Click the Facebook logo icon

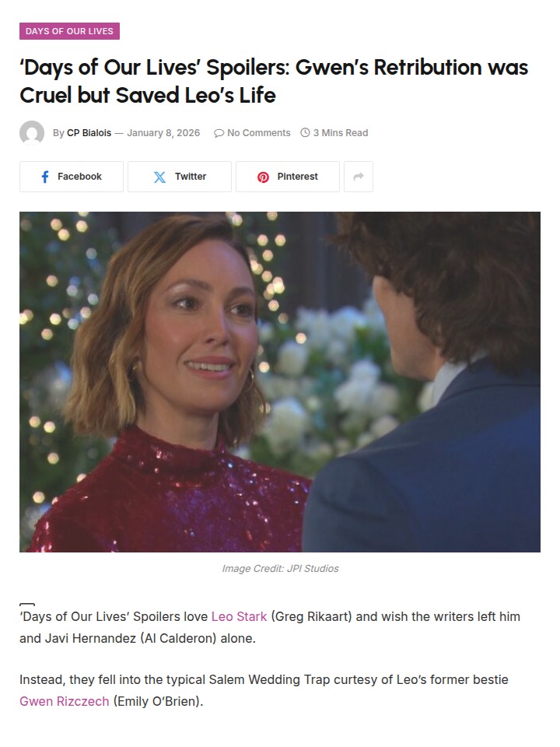(x=45, y=177)
